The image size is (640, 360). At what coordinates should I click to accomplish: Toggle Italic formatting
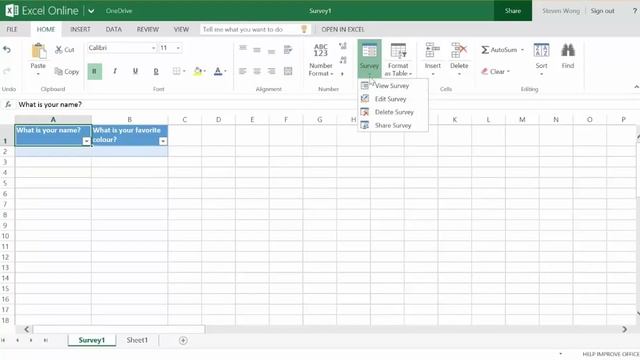click(115, 71)
